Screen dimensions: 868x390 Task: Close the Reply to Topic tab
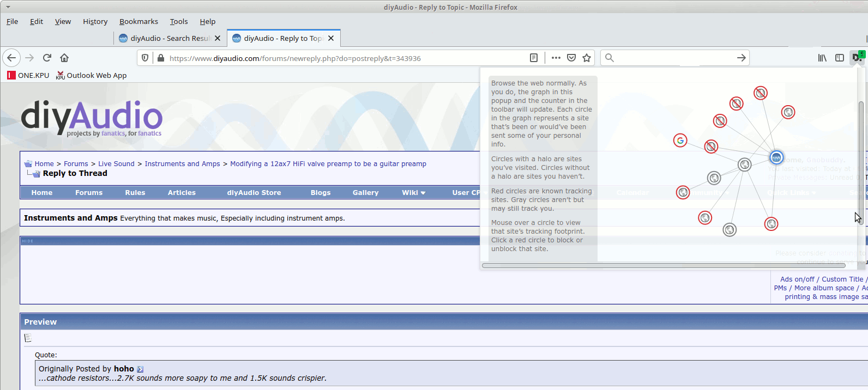[x=331, y=38]
